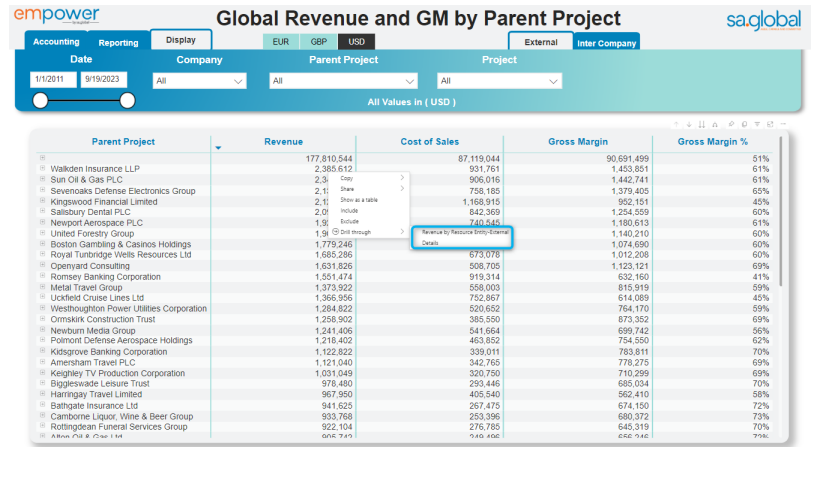
Task: Click the end date field 9/19/2023
Action: [x=104, y=79]
